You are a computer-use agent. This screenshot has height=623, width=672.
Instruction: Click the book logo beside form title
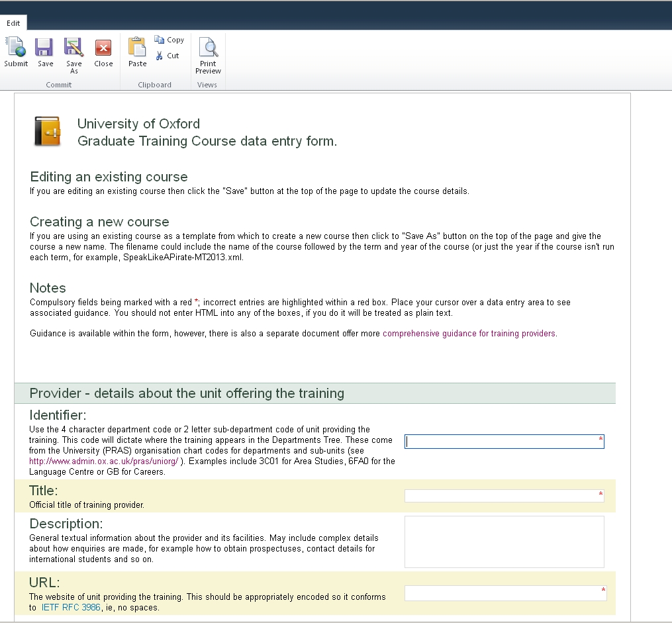pyautogui.click(x=48, y=131)
